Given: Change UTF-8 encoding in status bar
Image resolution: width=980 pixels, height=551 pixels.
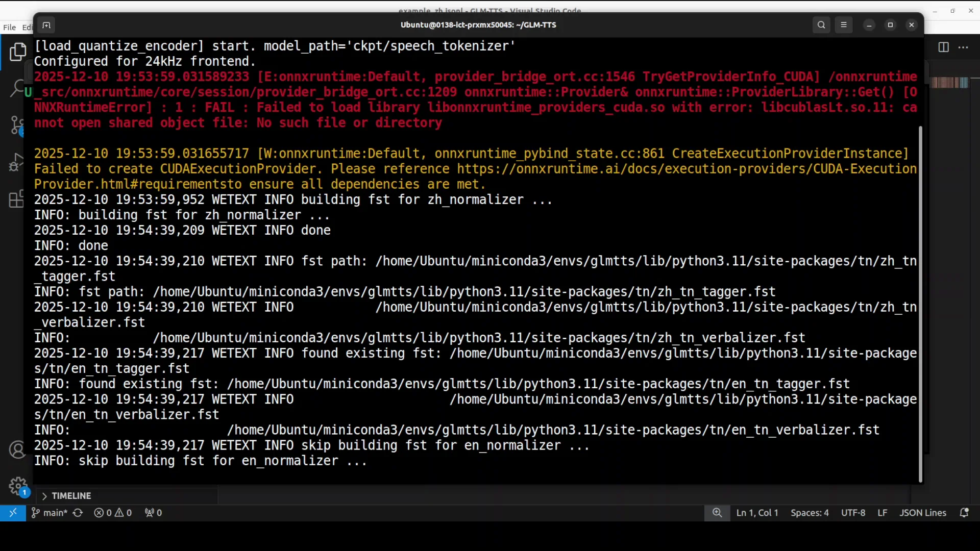Looking at the screenshot, I should [853, 513].
